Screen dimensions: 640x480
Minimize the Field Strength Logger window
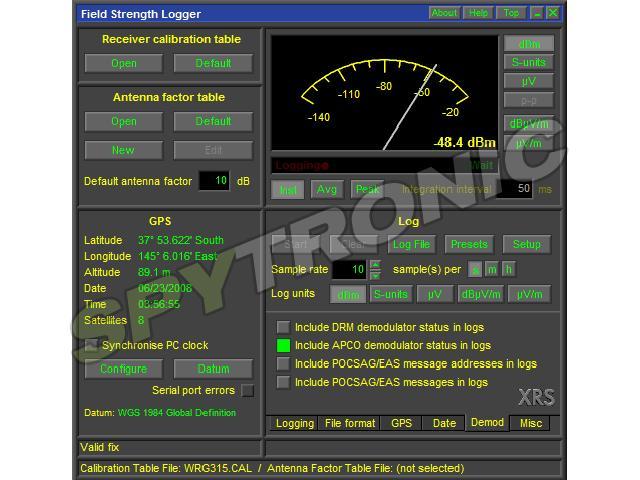tap(537, 13)
